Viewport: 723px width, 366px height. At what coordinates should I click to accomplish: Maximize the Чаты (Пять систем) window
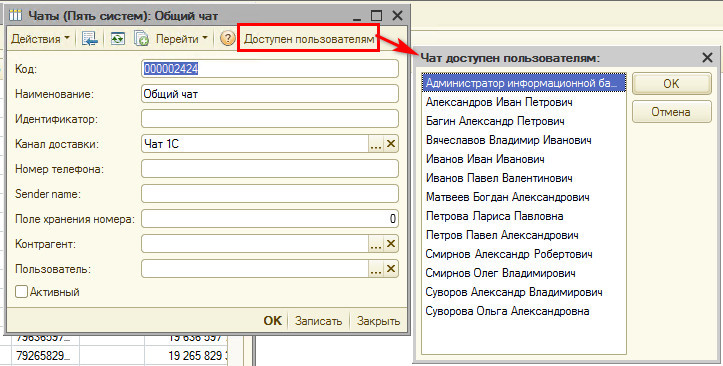pos(376,16)
